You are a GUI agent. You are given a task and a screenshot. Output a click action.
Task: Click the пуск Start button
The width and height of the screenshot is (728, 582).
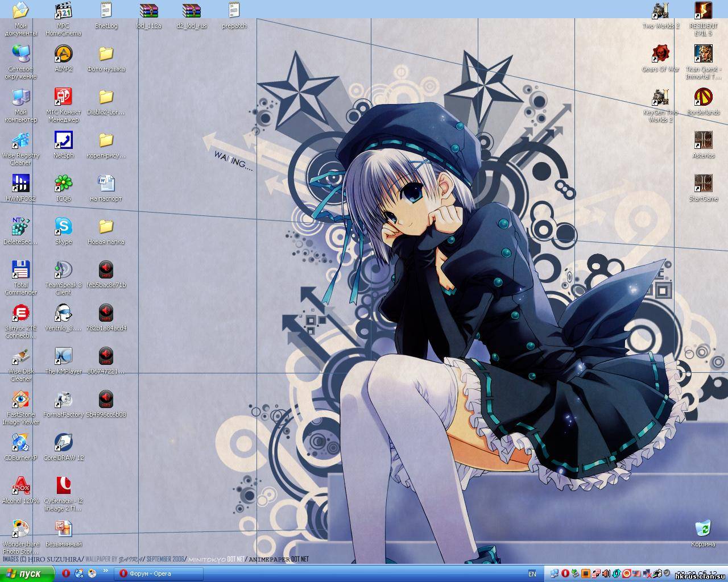click(x=27, y=573)
